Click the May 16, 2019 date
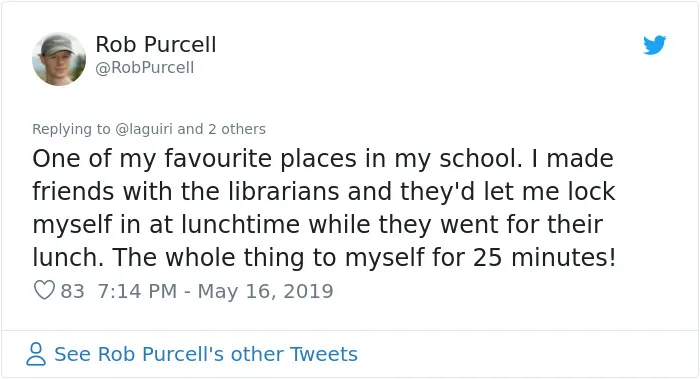Screen dimensions: 700x379 click(x=266, y=291)
